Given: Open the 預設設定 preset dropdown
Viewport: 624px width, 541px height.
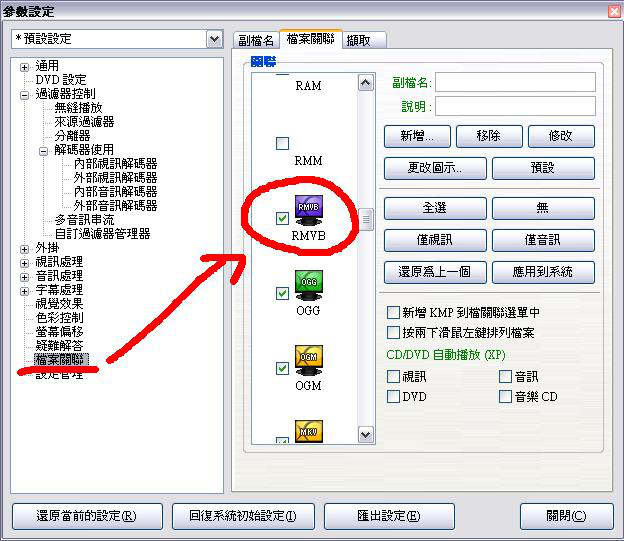Looking at the screenshot, I should 214,39.
